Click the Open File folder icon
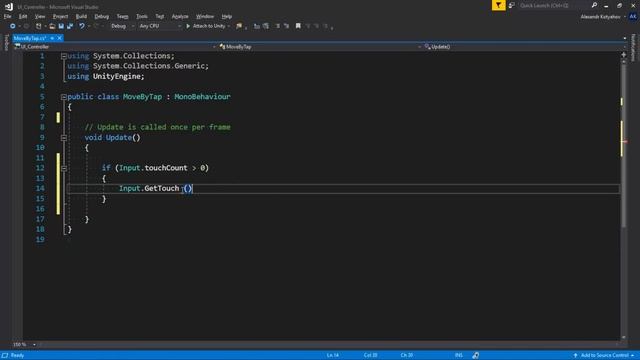The width and height of the screenshot is (640, 360). 52,26
